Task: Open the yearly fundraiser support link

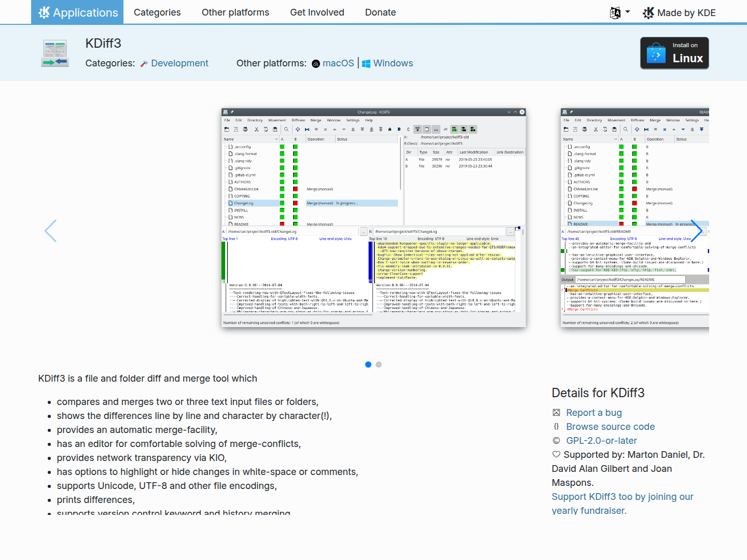Action: click(622, 503)
